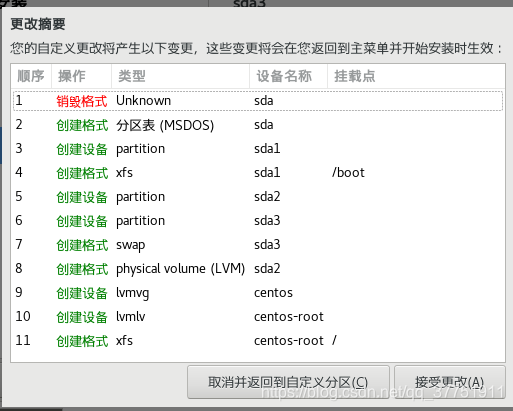513x411 pixels.
Task: Click the 挂载点 column header
Action: coord(416,76)
